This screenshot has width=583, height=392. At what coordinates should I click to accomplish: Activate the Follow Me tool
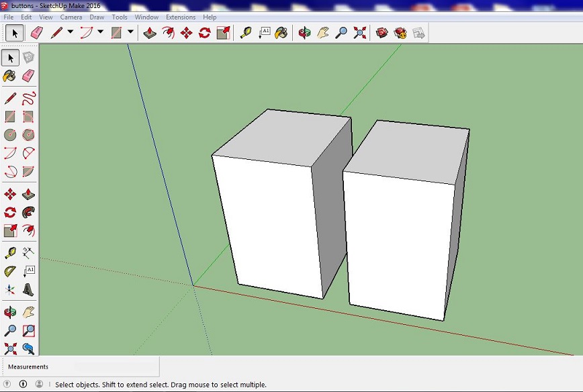[28, 213]
